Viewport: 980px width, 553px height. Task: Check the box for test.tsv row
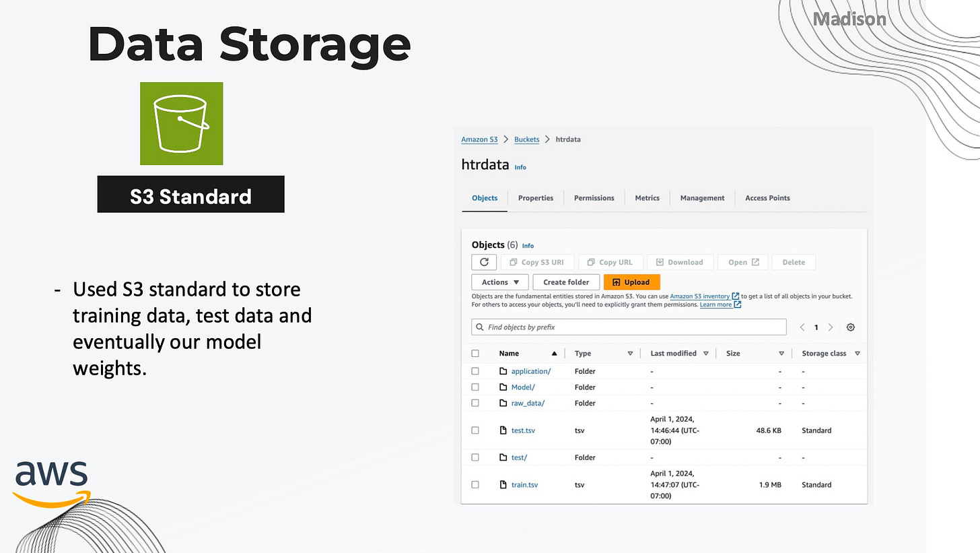475,430
